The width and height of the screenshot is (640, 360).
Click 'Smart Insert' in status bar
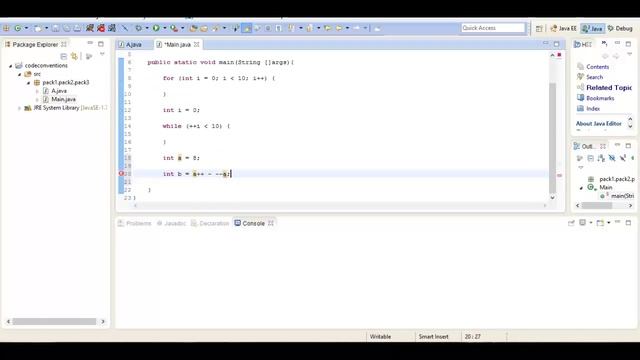(x=433, y=337)
